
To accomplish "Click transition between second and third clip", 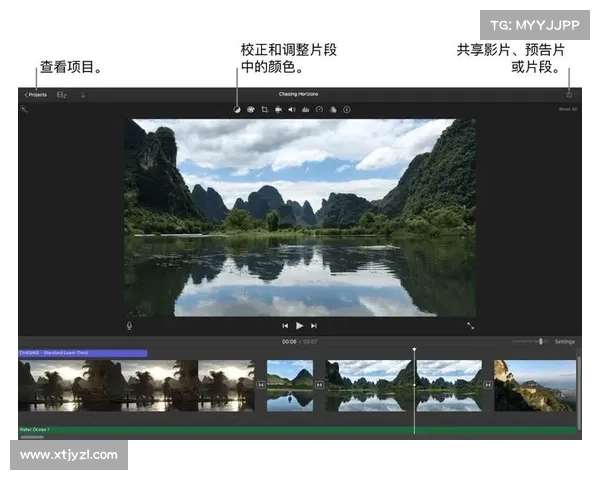I will [x=320, y=385].
